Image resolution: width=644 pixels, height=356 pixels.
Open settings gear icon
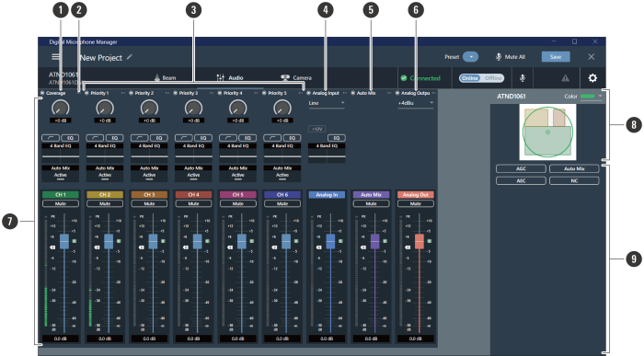pyautogui.click(x=592, y=77)
